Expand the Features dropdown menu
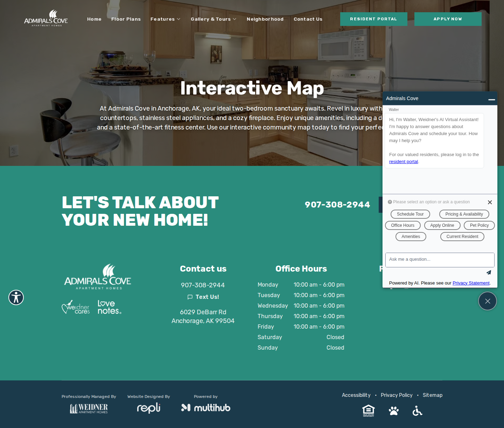Screen dimensions: 504x428 click(166, 19)
